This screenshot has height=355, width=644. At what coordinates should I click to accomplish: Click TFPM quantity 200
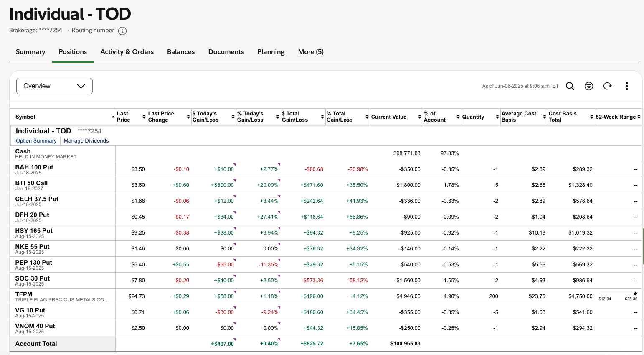point(494,296)
